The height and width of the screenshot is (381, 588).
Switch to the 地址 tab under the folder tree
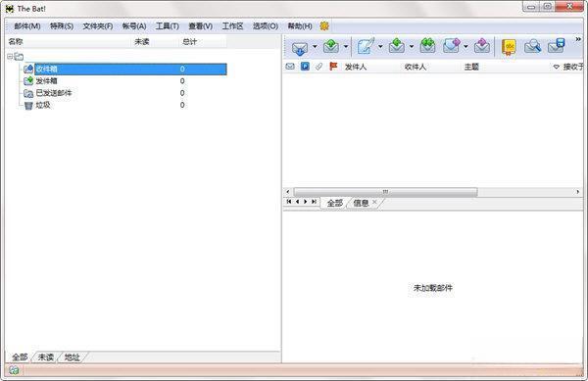coord(72,357)
